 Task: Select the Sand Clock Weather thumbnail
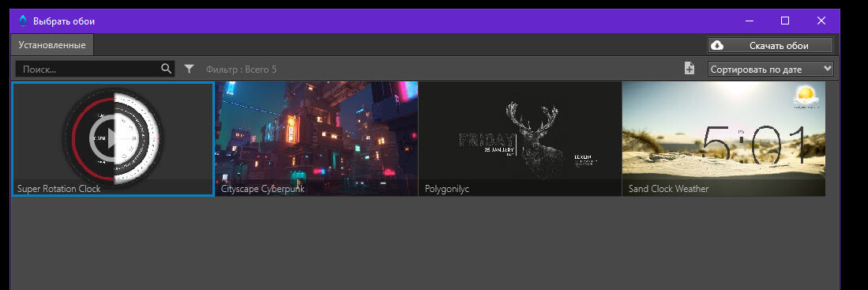click(723, 138)
